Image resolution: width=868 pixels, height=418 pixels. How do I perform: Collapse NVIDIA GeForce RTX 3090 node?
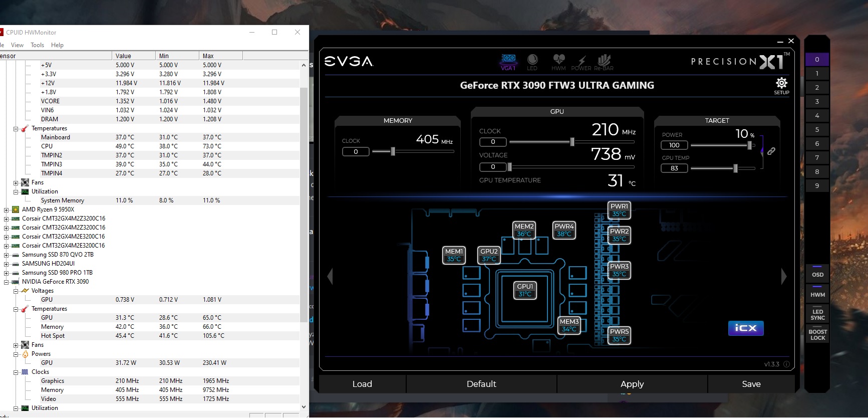click(x=7, y=282)
